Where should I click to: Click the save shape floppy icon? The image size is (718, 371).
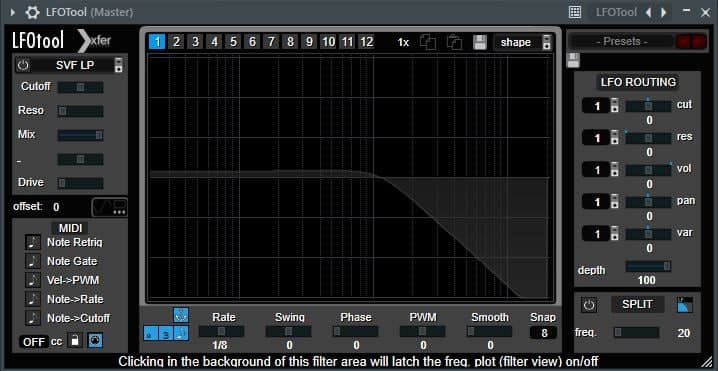click(479, 42)
